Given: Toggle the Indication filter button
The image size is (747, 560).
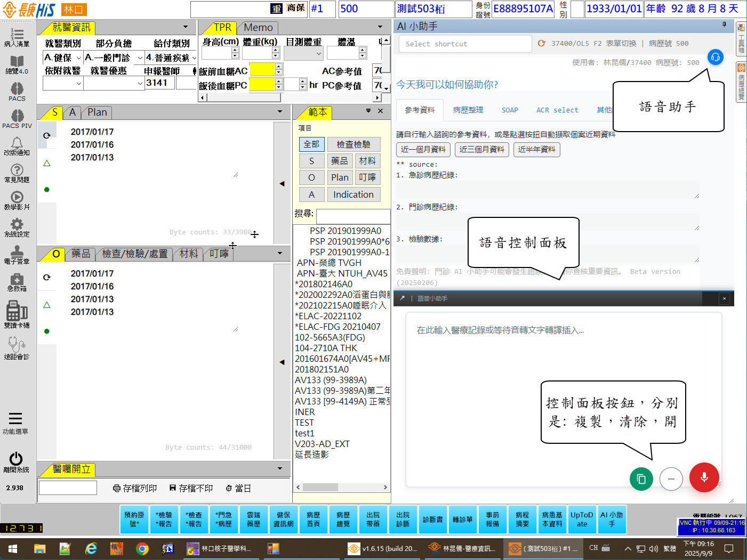Looking at the screenshot, I should 353,194.
